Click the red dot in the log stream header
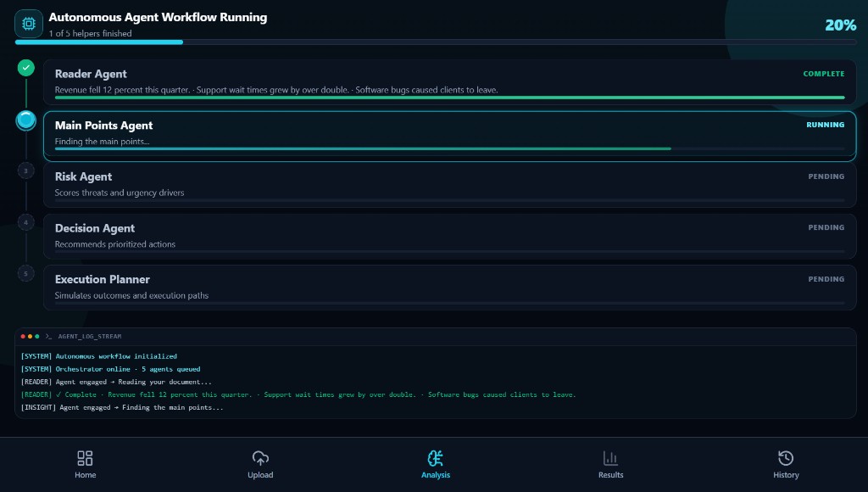The width and height of the screenshot is (868, 492). pos(23,336)
